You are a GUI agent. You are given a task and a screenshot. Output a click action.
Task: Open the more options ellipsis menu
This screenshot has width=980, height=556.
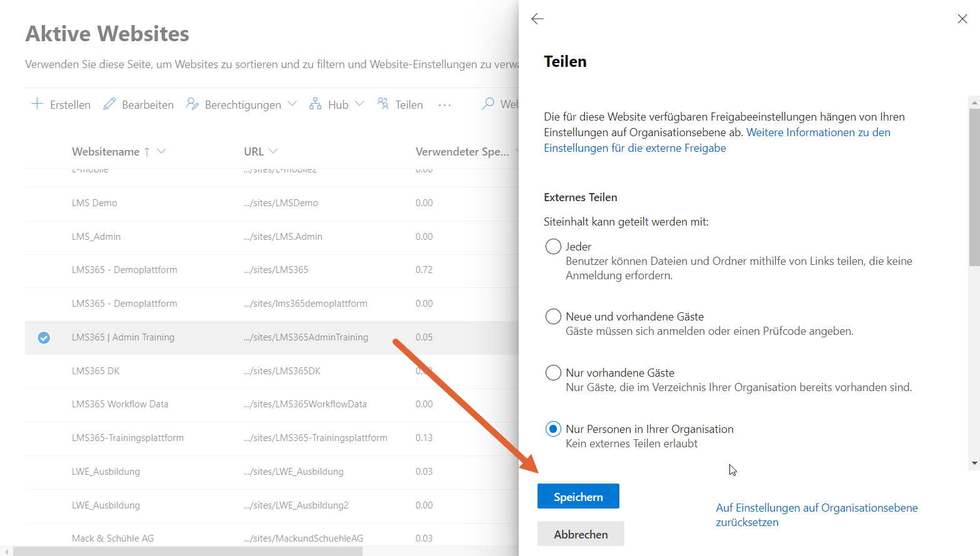point(444,105)
